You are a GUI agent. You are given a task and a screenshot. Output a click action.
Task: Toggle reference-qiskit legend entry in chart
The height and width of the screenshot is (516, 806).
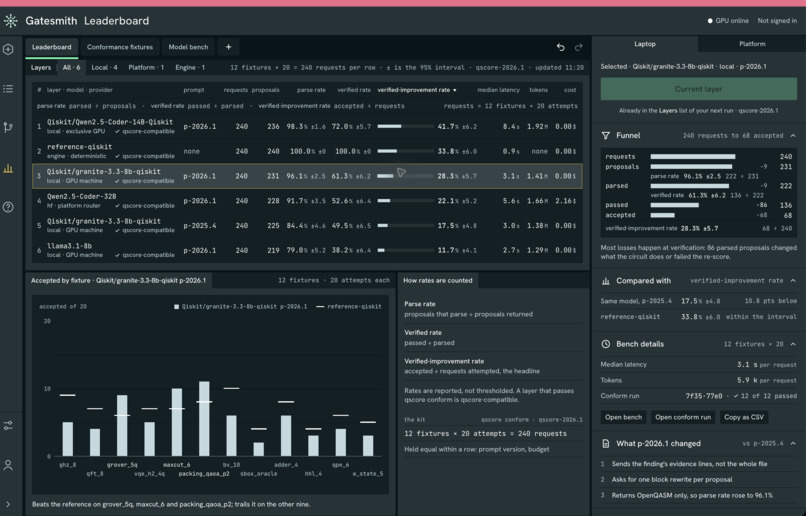349,306
